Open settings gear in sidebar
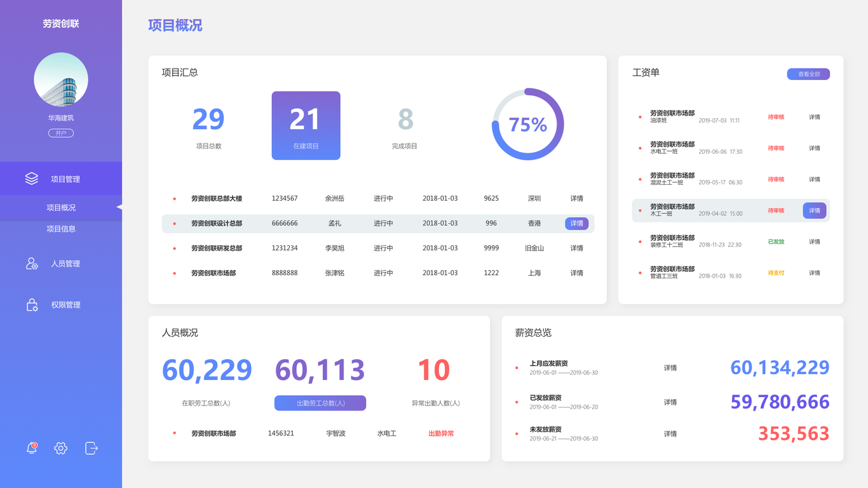Viewport: 868px width, 488px height. point(61,448)
